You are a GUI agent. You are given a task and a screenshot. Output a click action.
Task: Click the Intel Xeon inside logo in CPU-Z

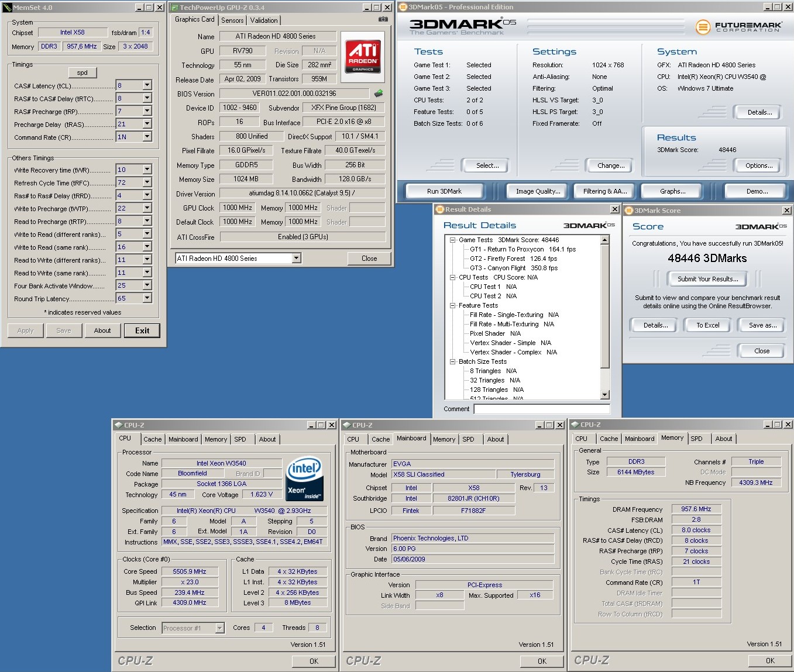coord(304,479)
